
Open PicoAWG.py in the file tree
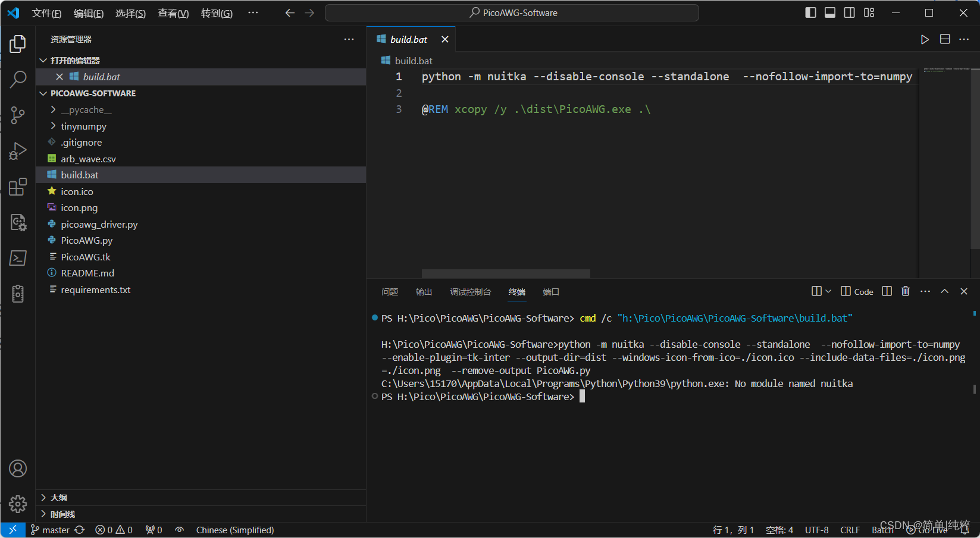[201, 240]
